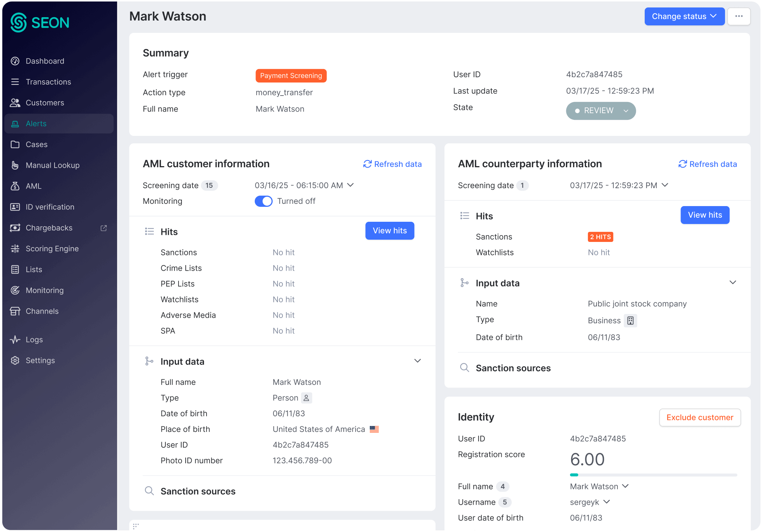Click the United States flag icon
Screen dimensions: 762x532
374,429
